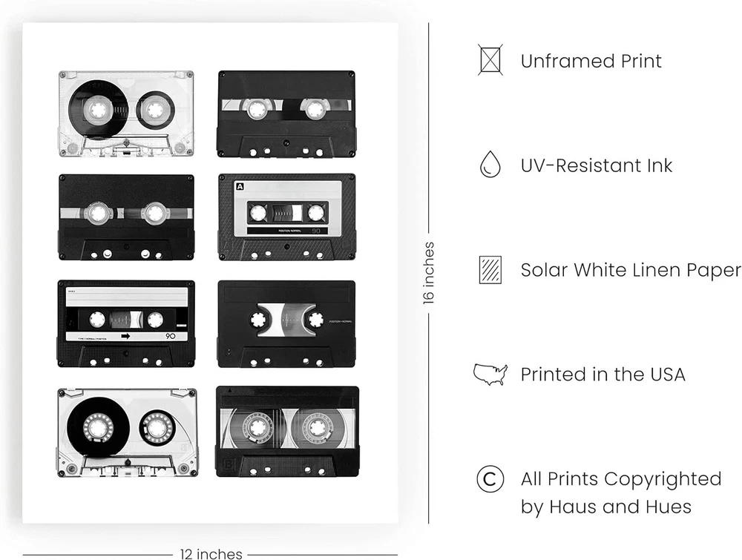Click the clear transparent cassette top left
The height and width of the screenshot is (560, 742).
(126, 113)
